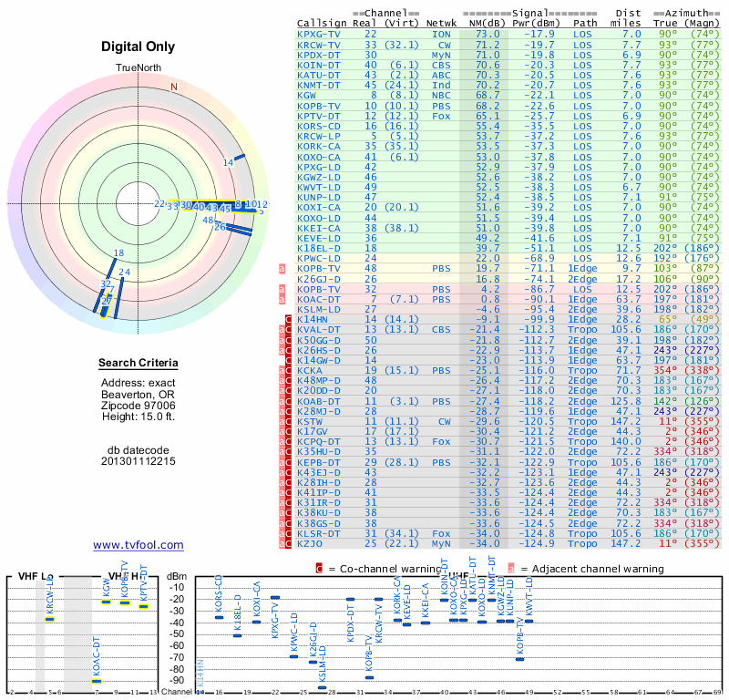
Task: Click the KOAC-DT marker in VHF chart
Action: [97, 682]
